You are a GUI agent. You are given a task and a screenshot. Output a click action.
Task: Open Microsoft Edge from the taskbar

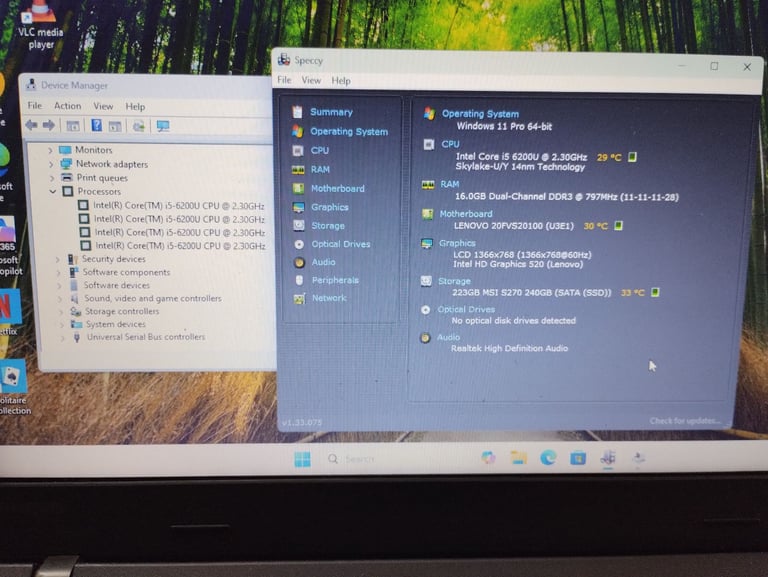tap(548, 458)
